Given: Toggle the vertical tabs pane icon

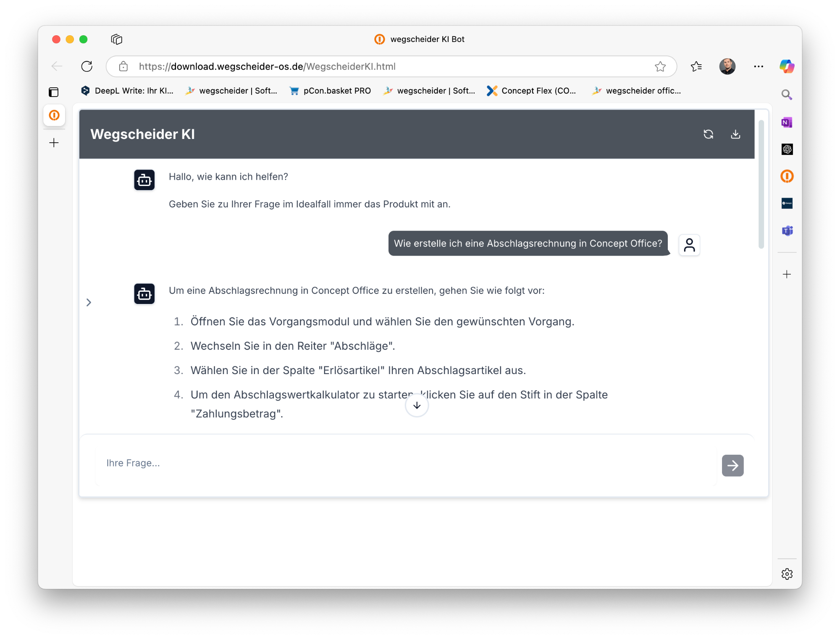Looking at the screenshot, I should (x=54, y=92).
